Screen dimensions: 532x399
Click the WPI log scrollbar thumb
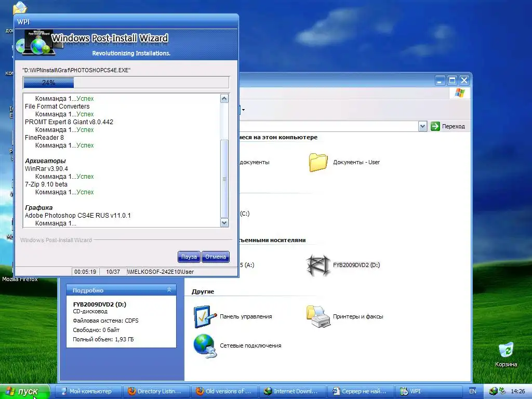pos(224,179)
